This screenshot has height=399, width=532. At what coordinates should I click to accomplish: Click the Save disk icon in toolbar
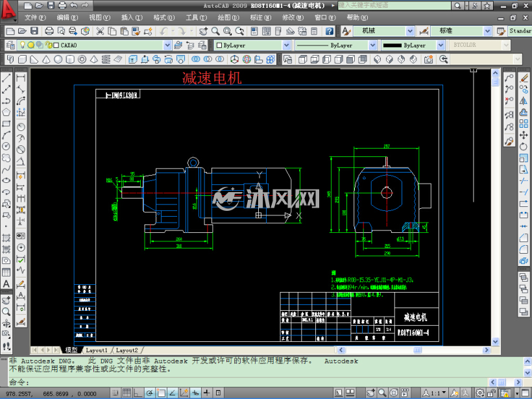34,31
